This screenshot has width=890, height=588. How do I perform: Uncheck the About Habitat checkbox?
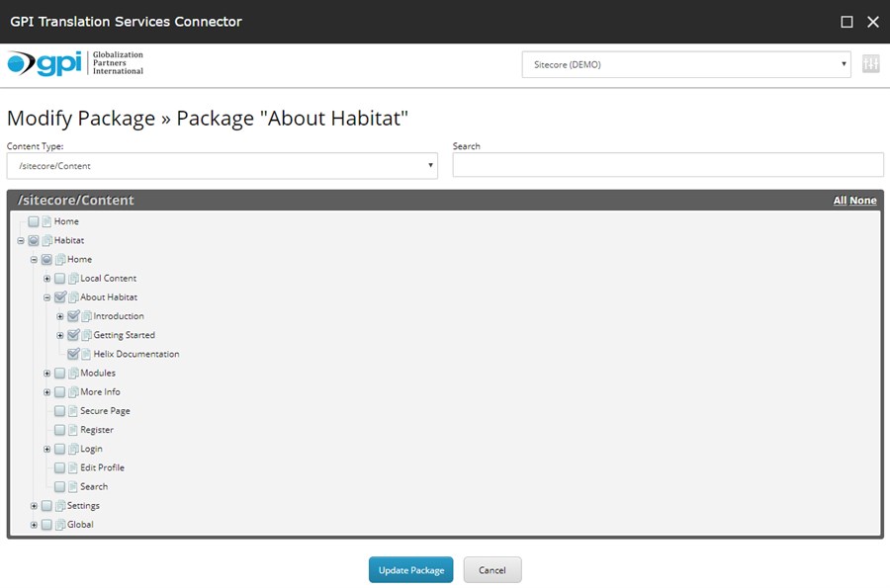tap(59, 296)
